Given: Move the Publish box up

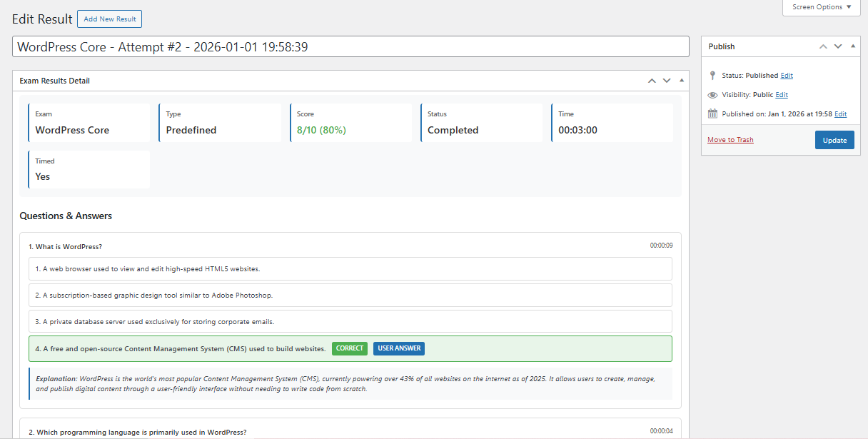Looking at the screenshot, I should pyautogui.click(x=823, y=46).
